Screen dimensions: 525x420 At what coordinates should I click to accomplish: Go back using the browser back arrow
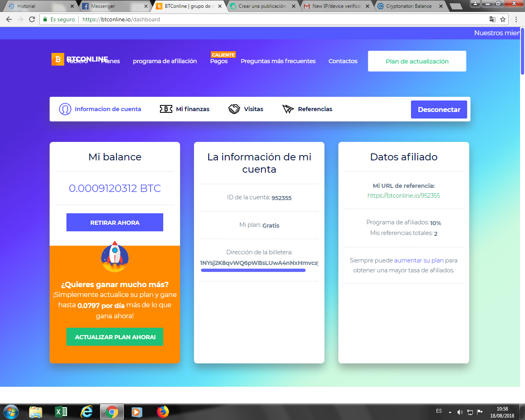point(9,19)
